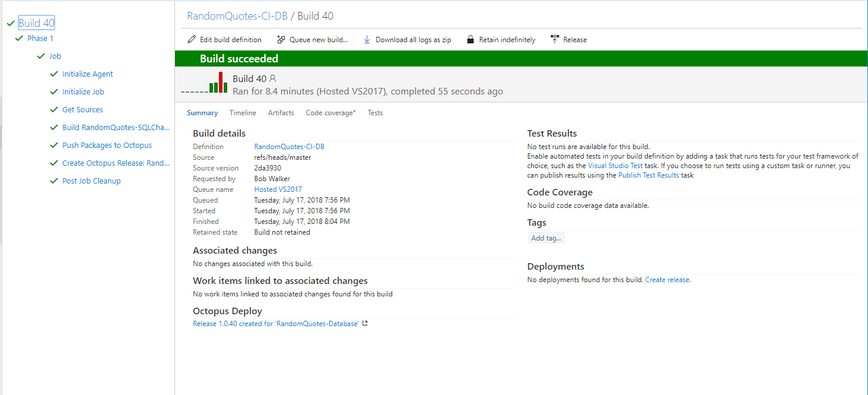This screenshot has height=395, width=868.
Task: Click the build history bar chart
Action: tap(218, 83)
